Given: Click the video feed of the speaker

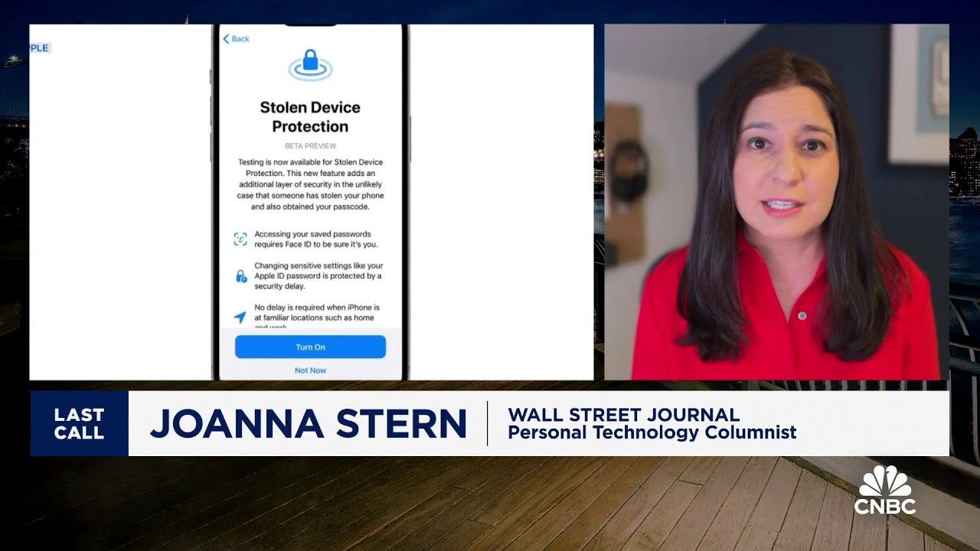Looking at the screenshot, I should (x=776, y=202).
